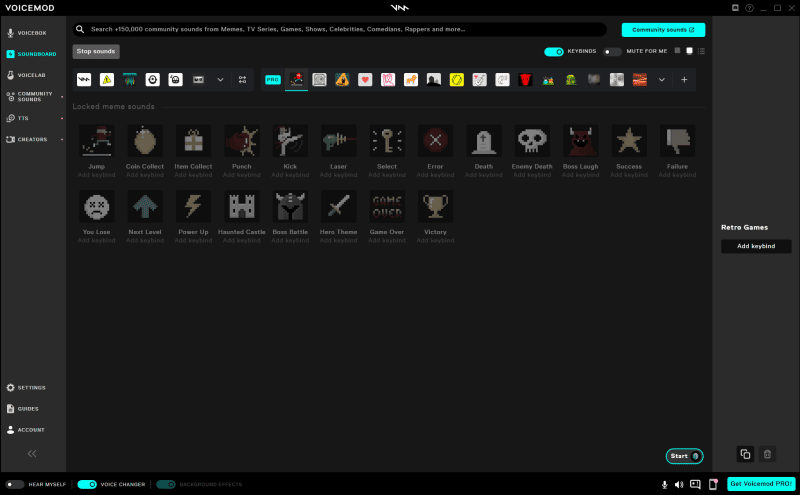Open the Soundboard section
The height and width of the screenshot is (495, 800).
pyautogui.click(x=31, y=54)
